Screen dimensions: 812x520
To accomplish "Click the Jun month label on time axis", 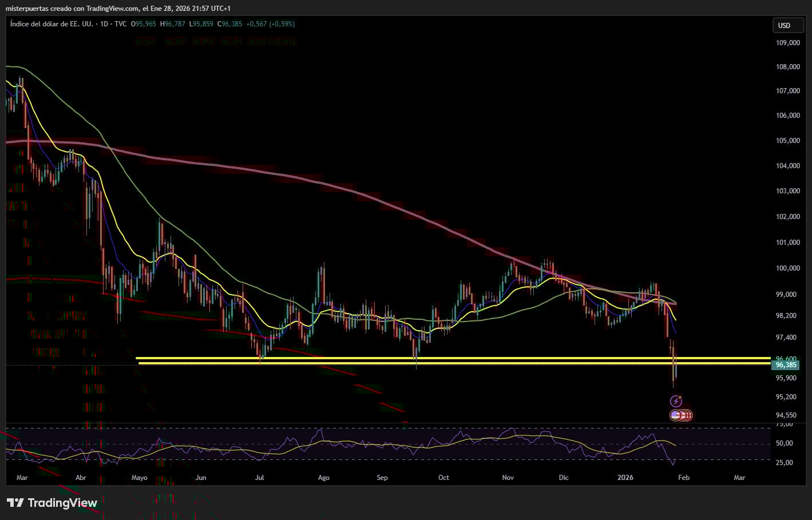I will (201, 478).
